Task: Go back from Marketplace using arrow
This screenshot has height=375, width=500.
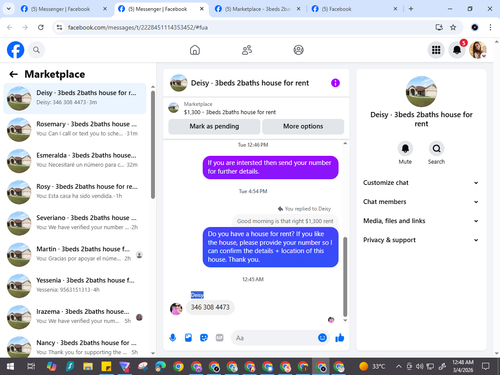Action: coord(13,74)
